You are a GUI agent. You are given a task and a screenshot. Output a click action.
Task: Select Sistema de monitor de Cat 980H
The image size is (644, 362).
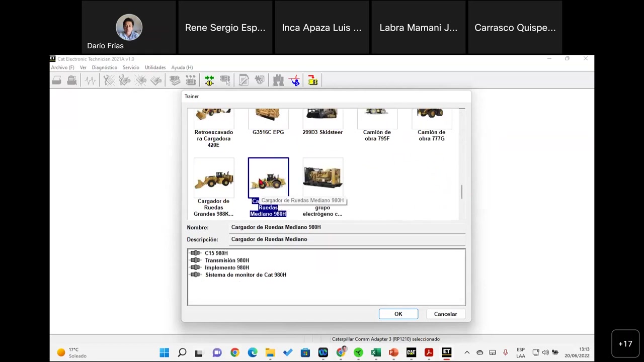coord(245,275)
